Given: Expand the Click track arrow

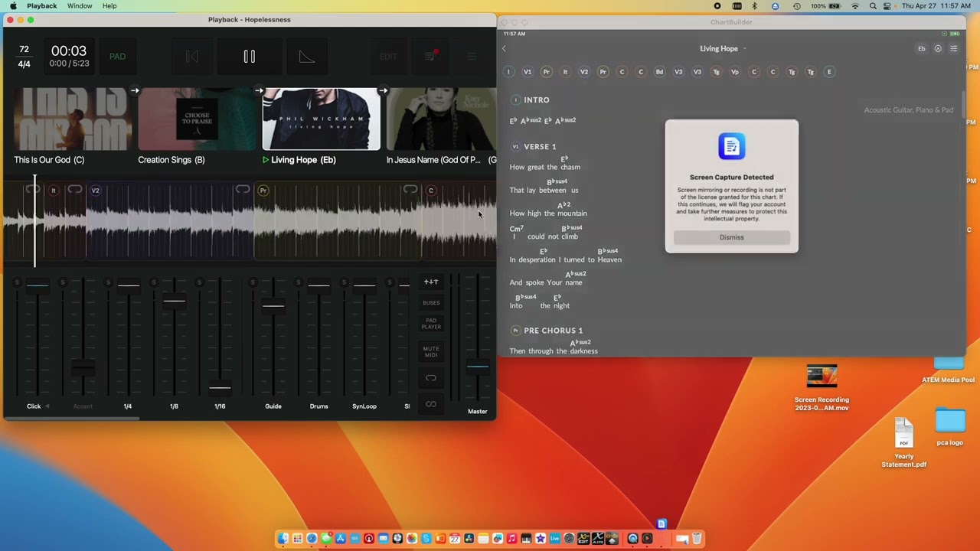Looking at the screenshot, I should click(47, 406).
